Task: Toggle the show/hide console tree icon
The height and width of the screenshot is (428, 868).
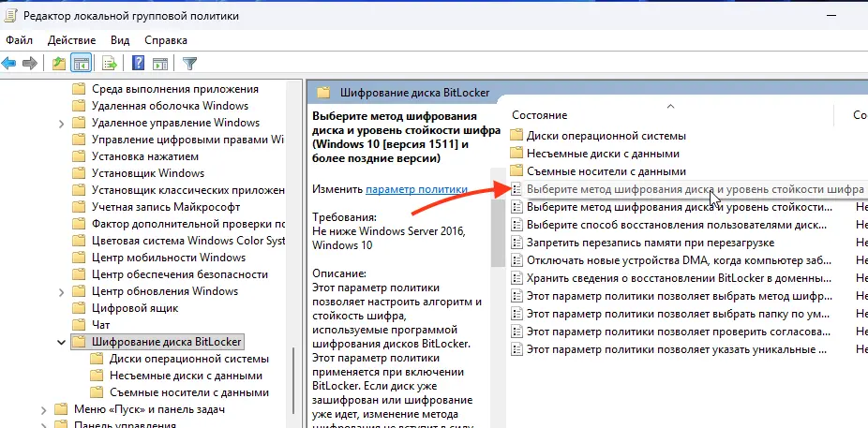Action: pyautogui.click(x=82, y=64)
